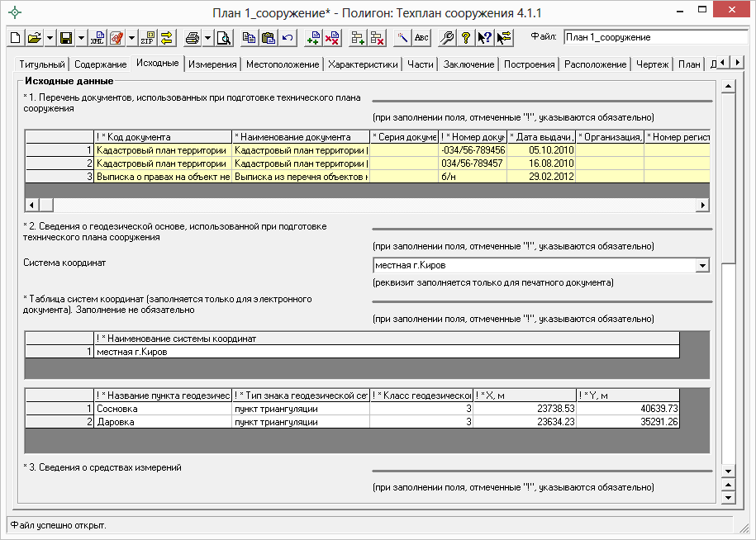The image size is (756, 540).
Task: Switch to the Части tab
Action: click(x=421, y=64)
